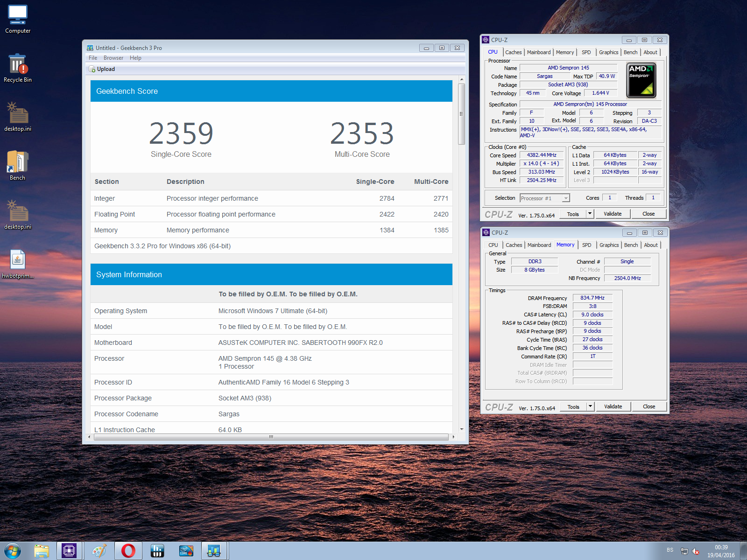Open SPD tab in lower CPU-Z
Screen dimensions: 747x560
[x=587, y=245]
